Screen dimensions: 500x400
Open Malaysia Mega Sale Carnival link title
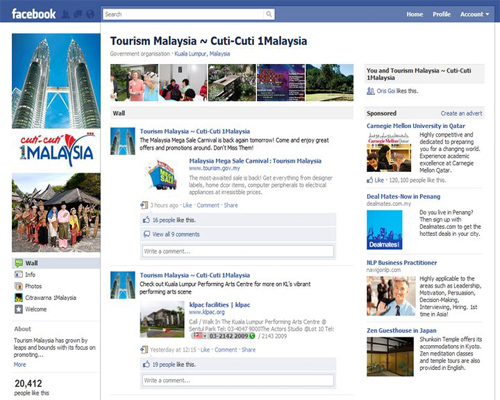[255, 161]
